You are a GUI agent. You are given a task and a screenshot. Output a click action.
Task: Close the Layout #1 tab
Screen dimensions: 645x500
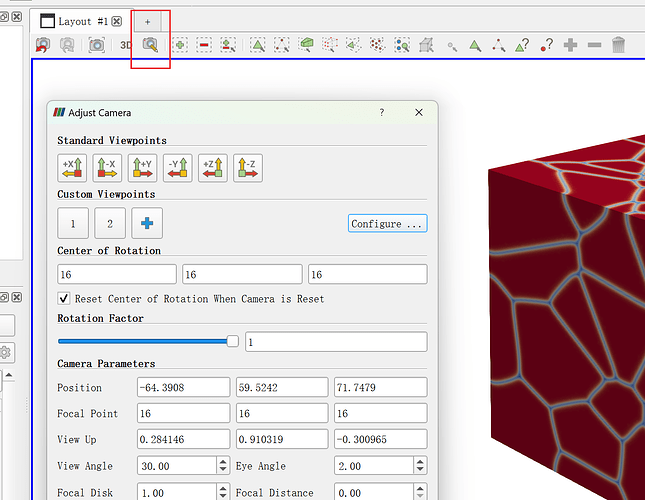[x=117, y=21]
